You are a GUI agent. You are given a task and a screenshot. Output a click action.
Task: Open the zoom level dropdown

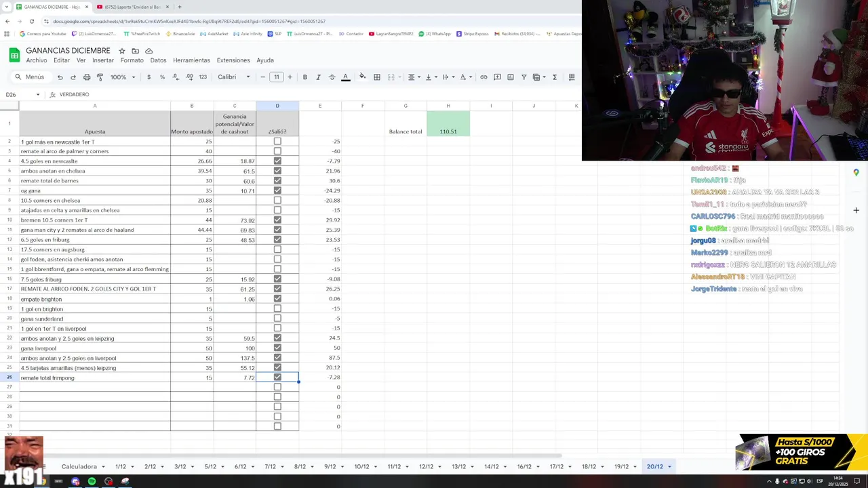[x=123, y=77]
